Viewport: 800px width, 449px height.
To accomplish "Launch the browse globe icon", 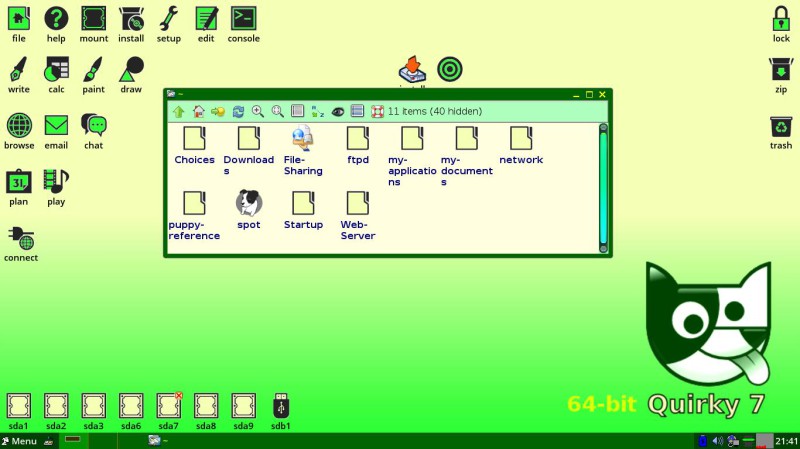I will 19,126.
